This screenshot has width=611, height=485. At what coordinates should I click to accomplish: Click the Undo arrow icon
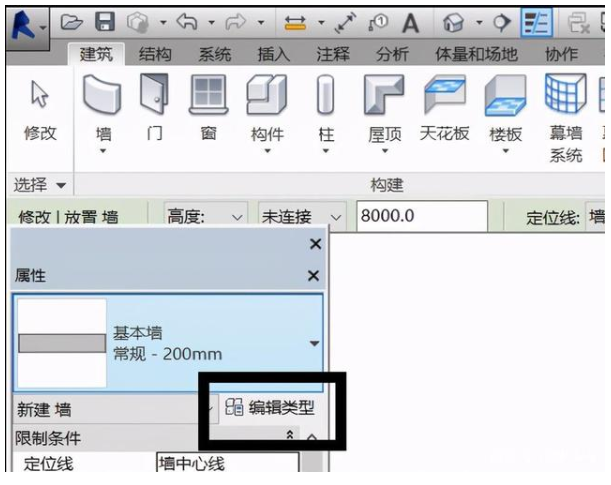[182, 20]
